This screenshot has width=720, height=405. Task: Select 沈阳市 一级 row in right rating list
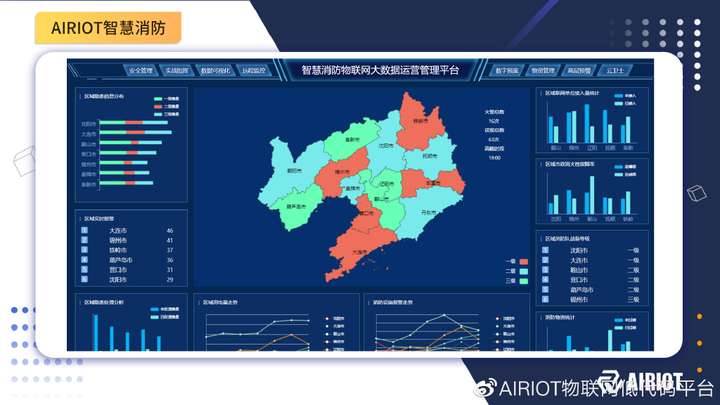click(x=591, y=250)
